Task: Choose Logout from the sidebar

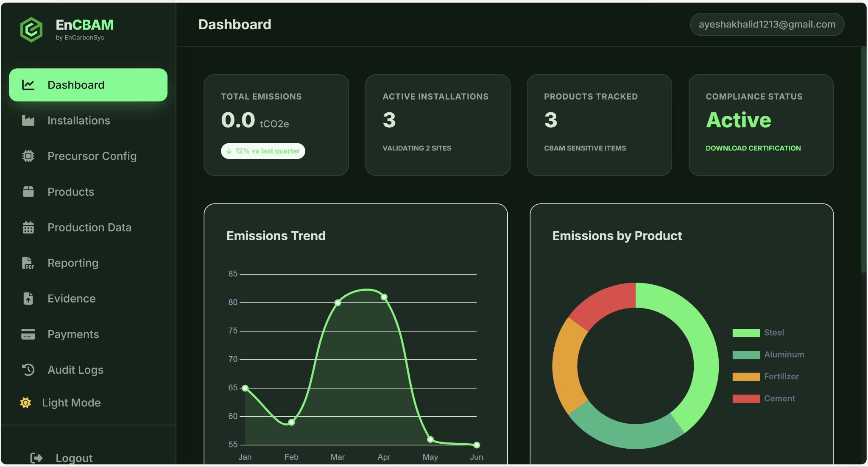Action: pos(74,457)
